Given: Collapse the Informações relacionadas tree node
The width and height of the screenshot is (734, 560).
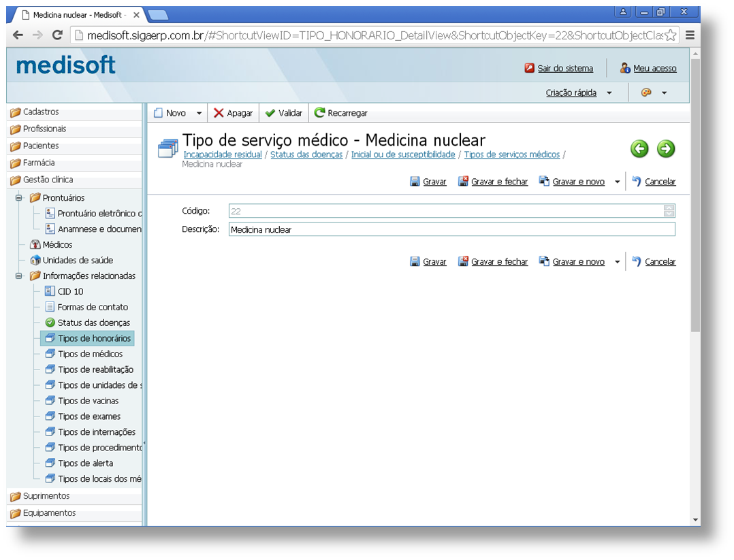Looking at the screenshot, I should click(19, 276).
